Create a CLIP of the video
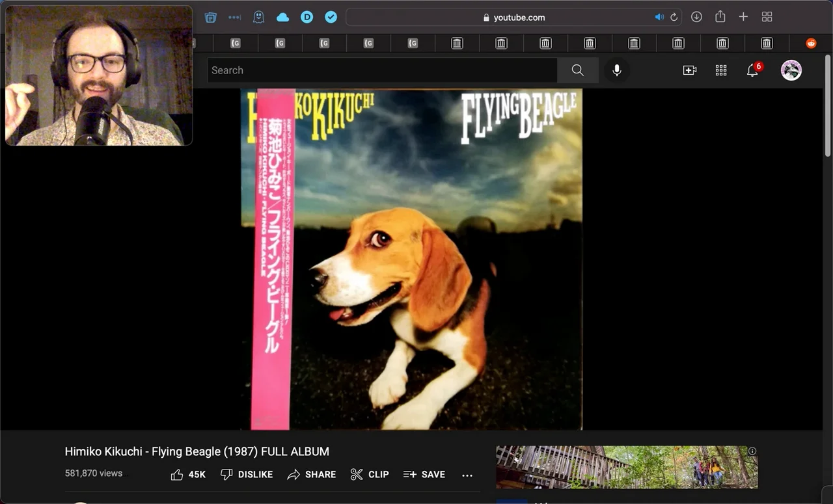 370,475
